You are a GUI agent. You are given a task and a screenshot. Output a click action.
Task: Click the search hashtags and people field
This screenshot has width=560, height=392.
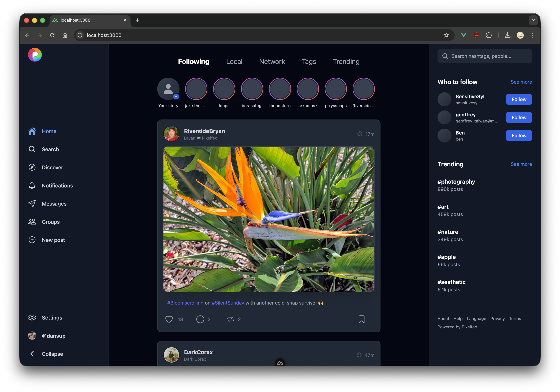tap(484, 56)
